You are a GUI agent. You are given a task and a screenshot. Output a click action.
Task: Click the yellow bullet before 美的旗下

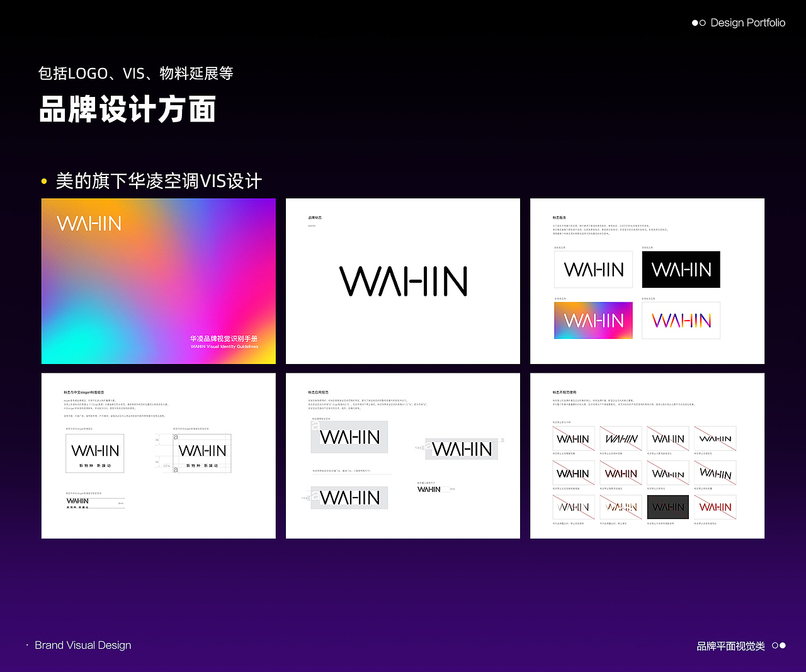coord(44,181)
